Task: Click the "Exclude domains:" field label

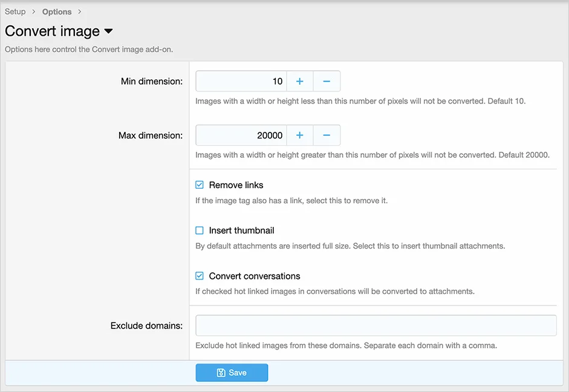Action: click(146, 325)
